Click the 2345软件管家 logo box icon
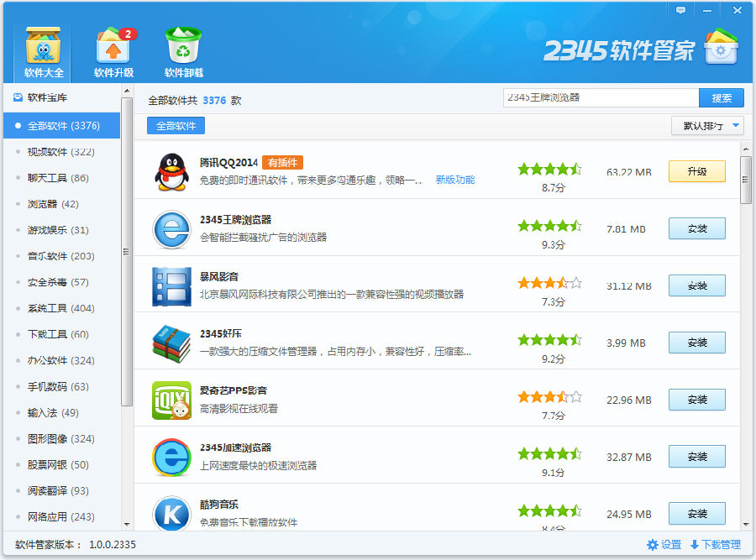 pos(721,47)
